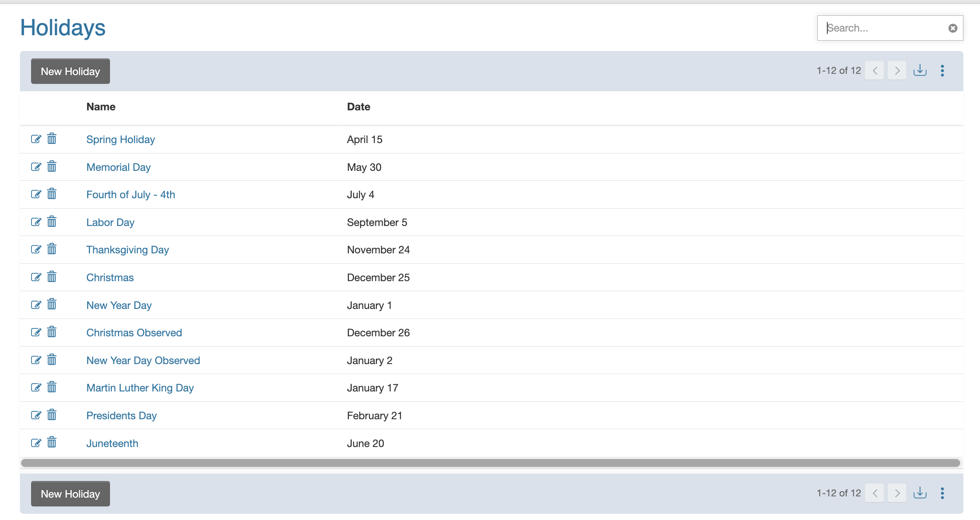980x520 pixels.
Task: Click the top New Holiday button
Action: click(71, 71)
